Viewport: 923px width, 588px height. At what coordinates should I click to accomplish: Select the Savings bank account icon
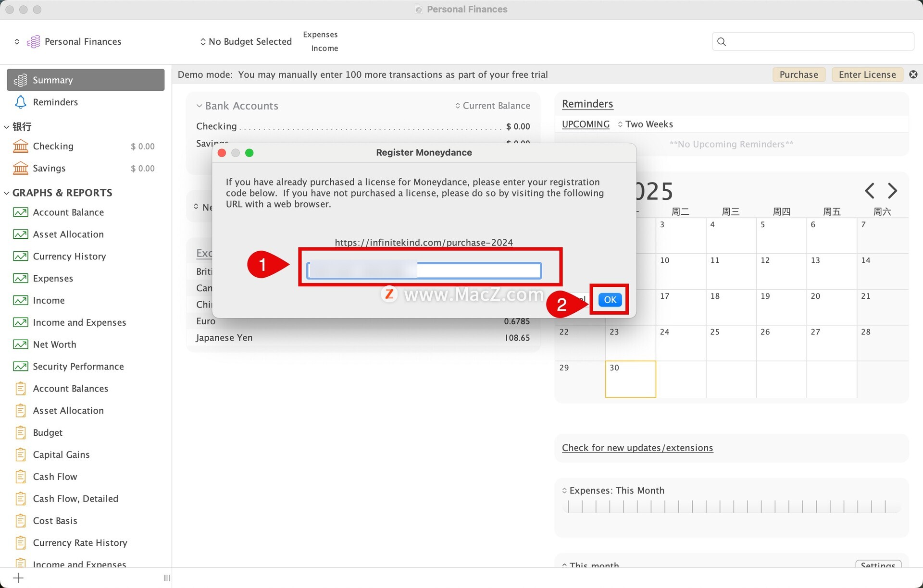coord(20,168)
